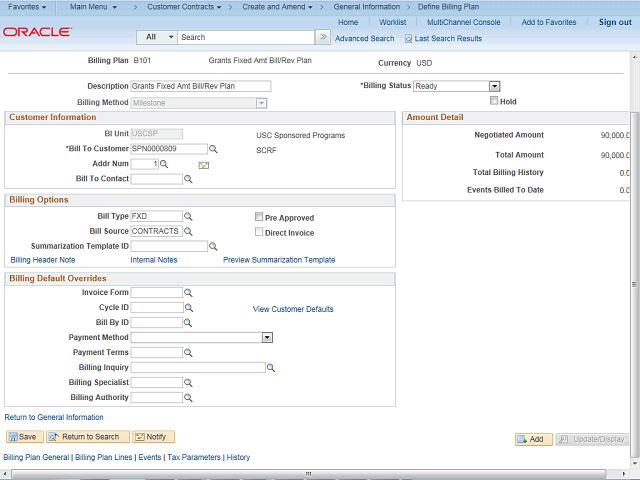
Task: Click the Bill Source lookup magnifier
Action: click(x=188, y=231)
